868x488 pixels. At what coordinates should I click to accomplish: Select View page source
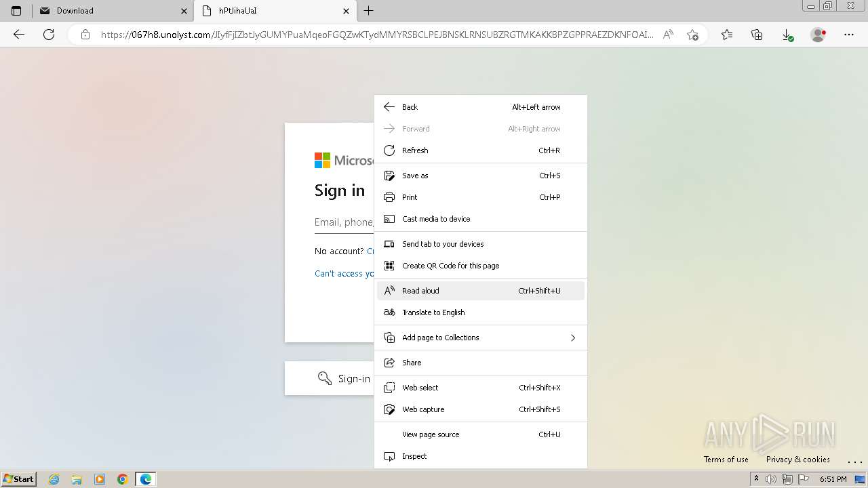tap(480, 434)
